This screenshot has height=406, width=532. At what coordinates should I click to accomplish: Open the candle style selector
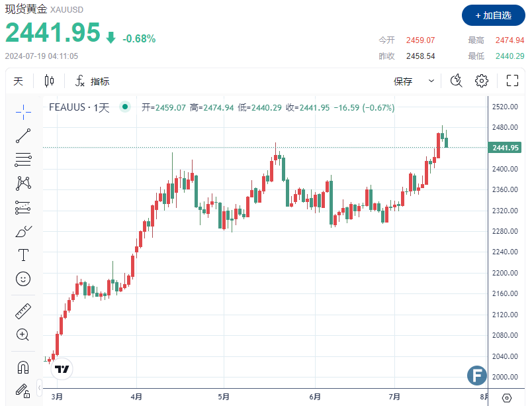click(47, 80)
